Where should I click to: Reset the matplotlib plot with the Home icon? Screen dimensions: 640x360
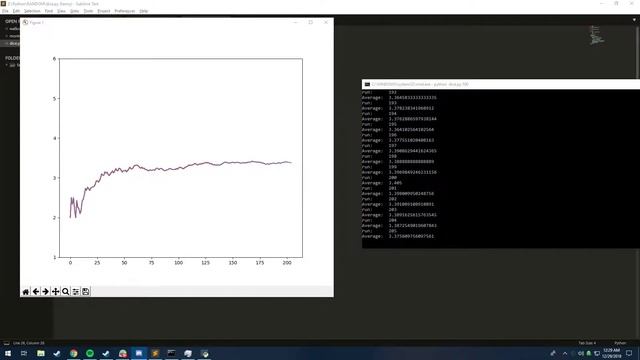coord(26,291)
